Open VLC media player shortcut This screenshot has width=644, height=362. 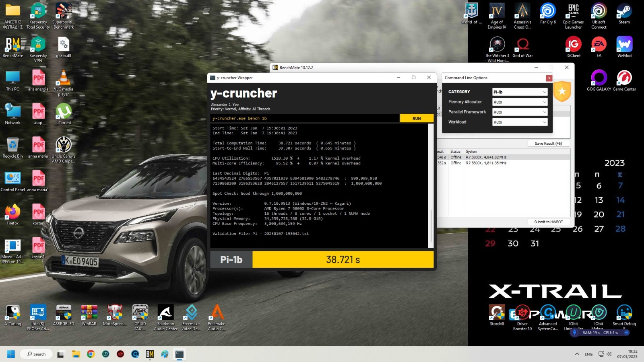64,83
